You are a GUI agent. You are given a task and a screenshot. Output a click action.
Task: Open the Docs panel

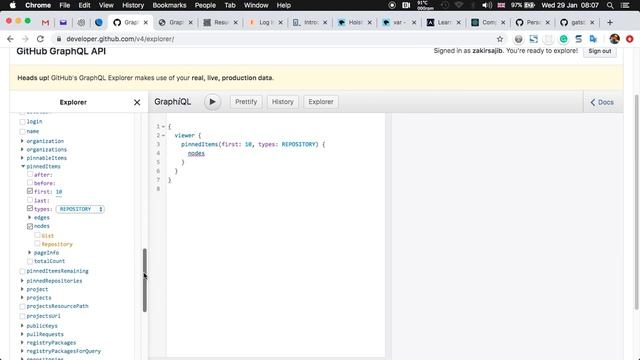click(602, 102)
